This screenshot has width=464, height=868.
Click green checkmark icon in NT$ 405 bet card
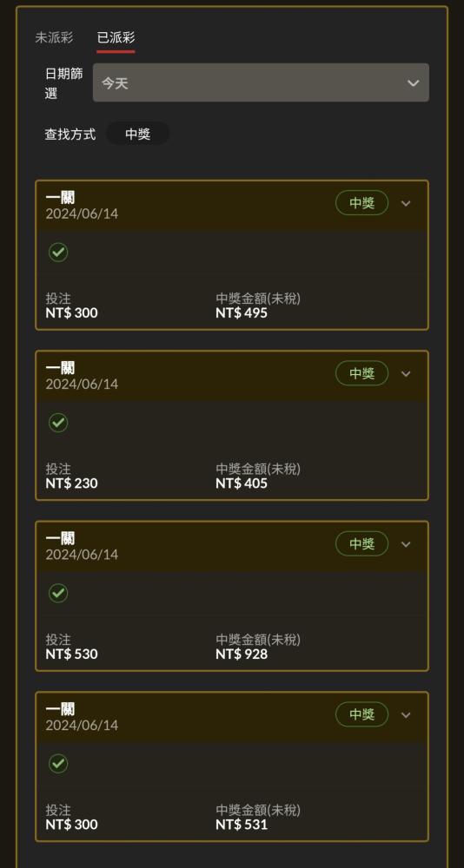[x=58, y=423]
